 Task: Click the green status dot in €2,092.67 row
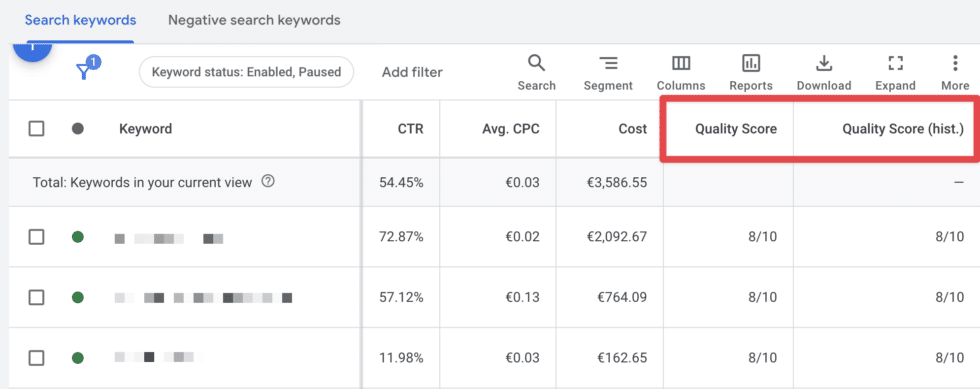[78, 237]
